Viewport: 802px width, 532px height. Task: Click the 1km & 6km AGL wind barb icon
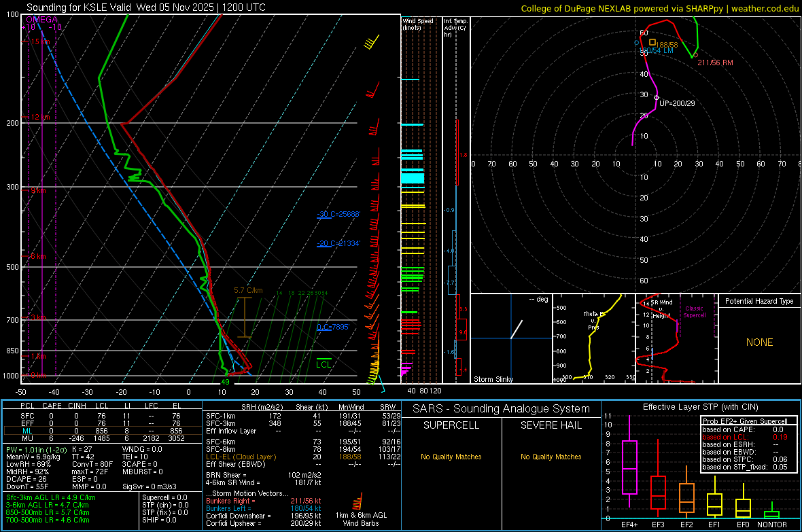[x=358, y=501]
